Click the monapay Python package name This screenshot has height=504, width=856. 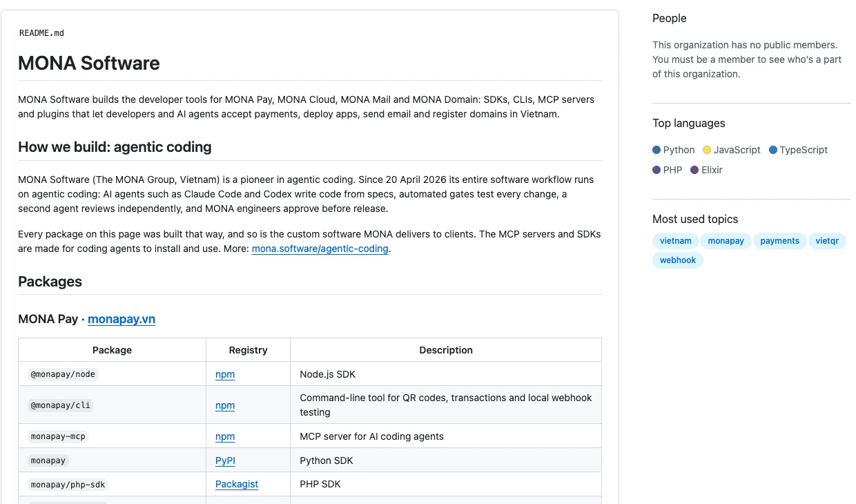[x=48, y=461]
